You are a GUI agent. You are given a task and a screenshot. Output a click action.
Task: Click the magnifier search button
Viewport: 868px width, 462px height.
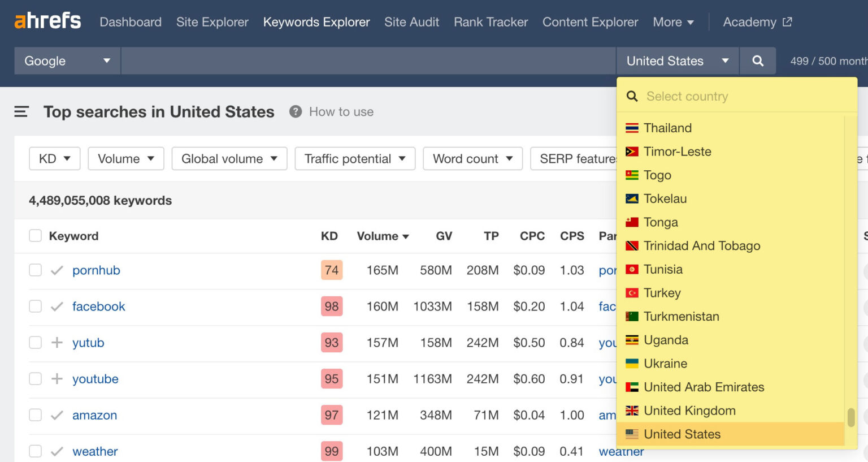point(758,61)
